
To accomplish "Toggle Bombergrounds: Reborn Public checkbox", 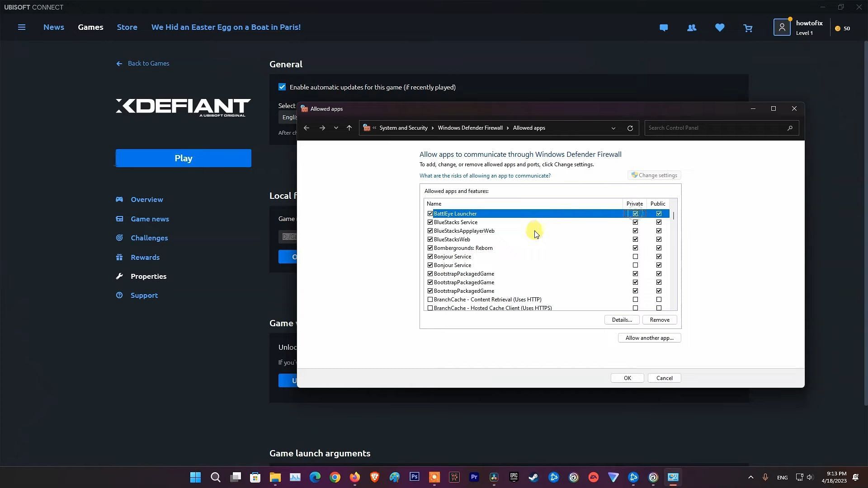I will click(659, 248).
